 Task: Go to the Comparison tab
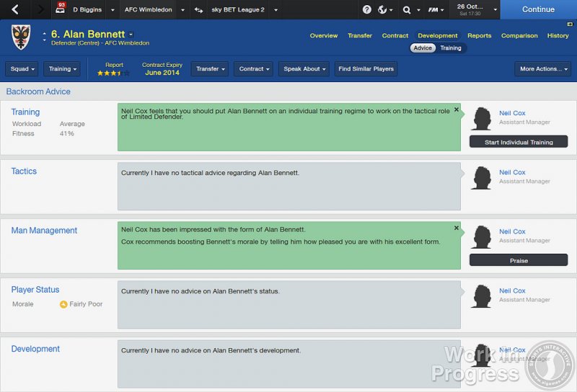519,35
